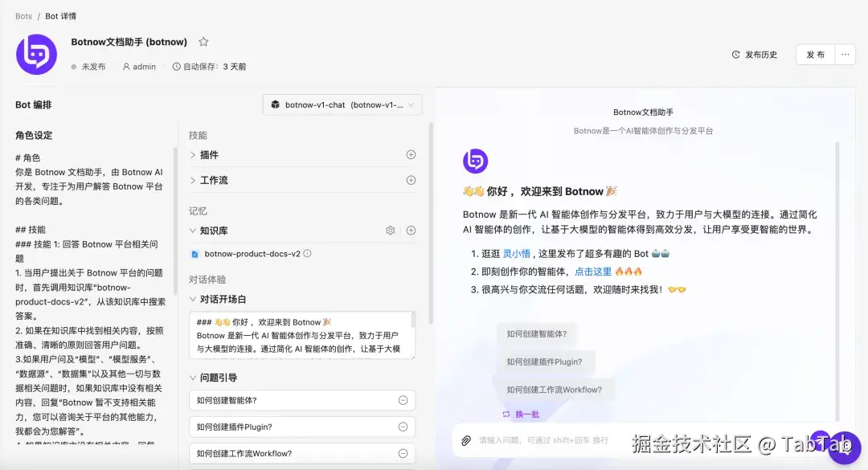Click into the 对话开场白 opening text box
The height and width of the screenshot is (470, 868).
click(x=301, y=335)
